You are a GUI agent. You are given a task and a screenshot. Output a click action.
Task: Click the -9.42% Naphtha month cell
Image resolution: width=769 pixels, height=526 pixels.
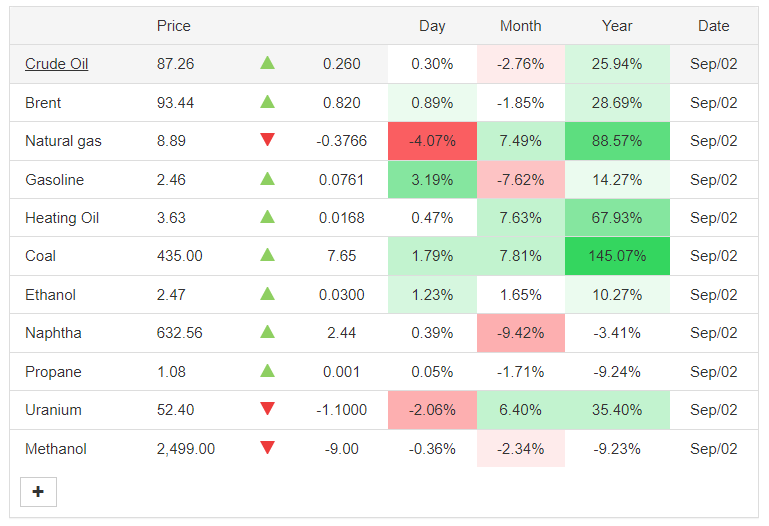click(x=520, y=333)
